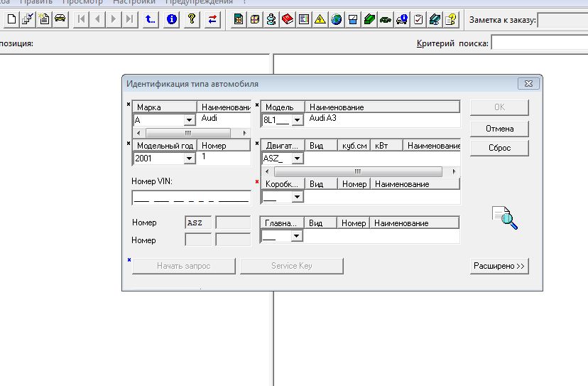Screen dimensions: 588x386
Task: Click the blue info circle icon
Action: (171, 19)
